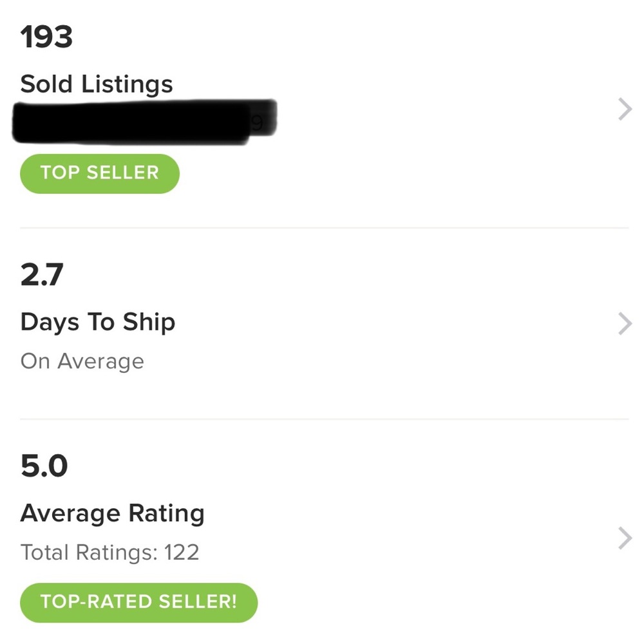Screen dimensions: 644x644
Task: Expand the Days To Ship chevron
Action: point(624,324)
